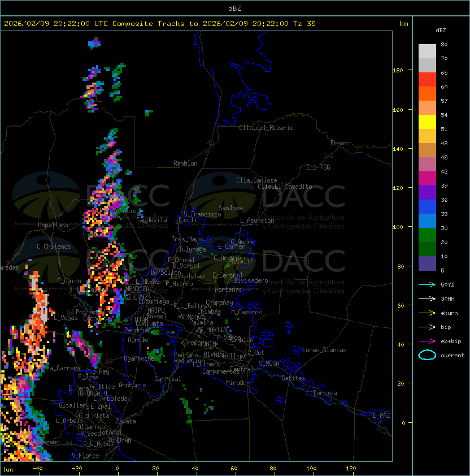Pick the light gray 70-80 dBZ swatch
This screenshot has width=470, height=476.
427,51
